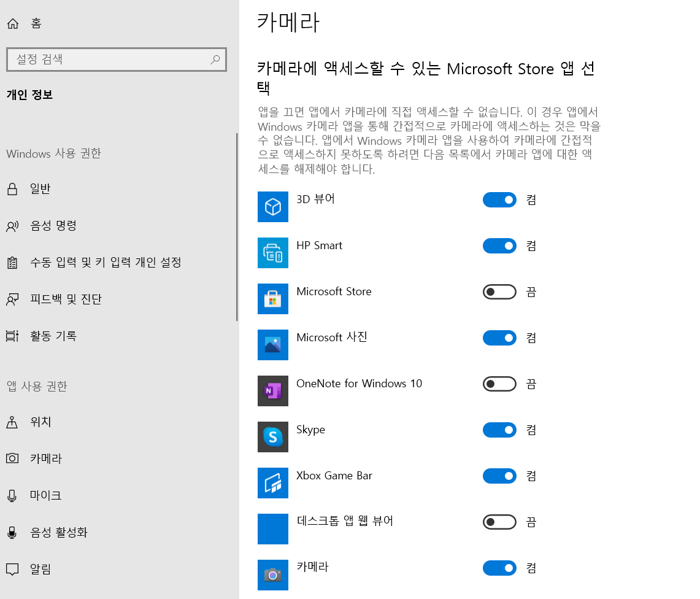Click the HP Smart app icon
The height and width of the screenshot is (599, 700).
(x=273, y=253)
